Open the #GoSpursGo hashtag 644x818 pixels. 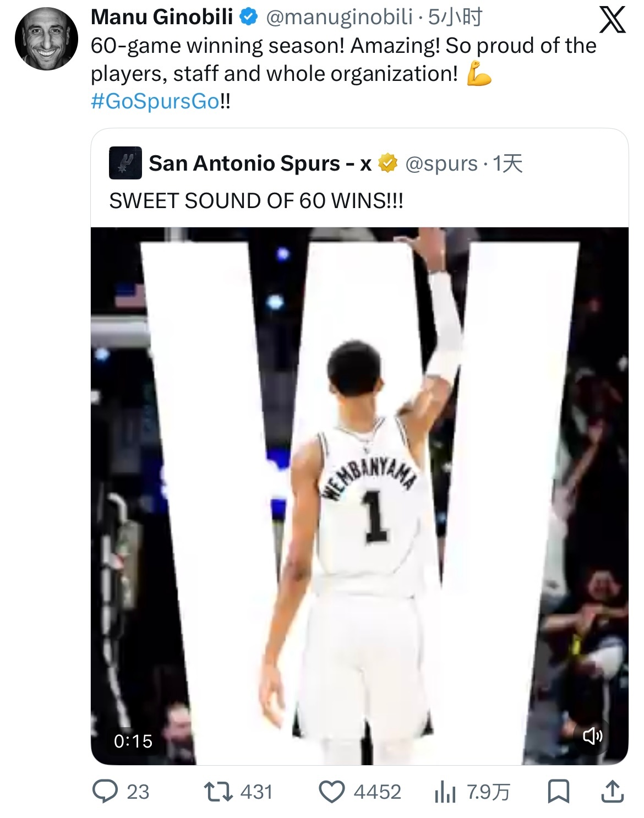pyautogui.click(x=155, y=101)
